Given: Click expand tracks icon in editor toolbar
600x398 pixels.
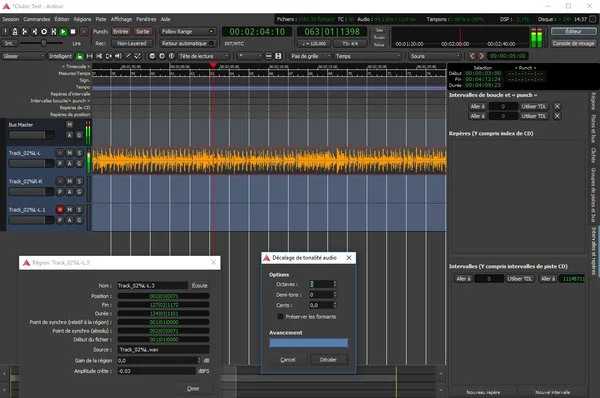Looking at the screenshot, I should [x=278, y=56].
